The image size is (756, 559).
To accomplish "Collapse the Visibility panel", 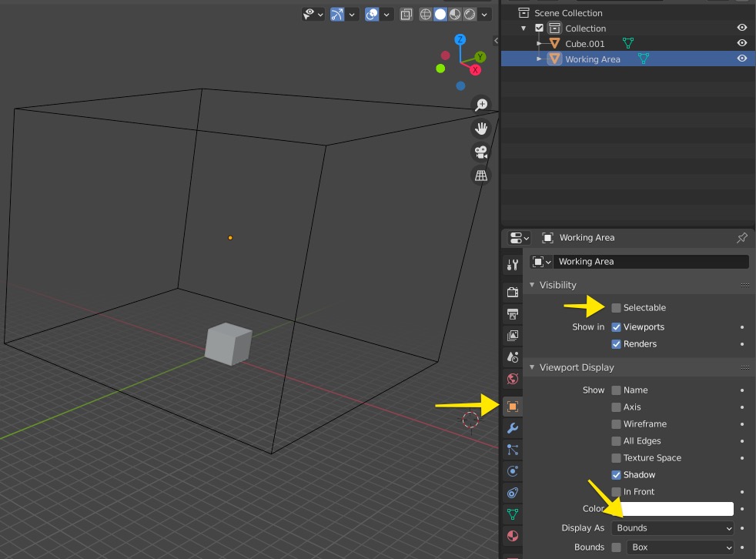I will click(x=532, y=285).
